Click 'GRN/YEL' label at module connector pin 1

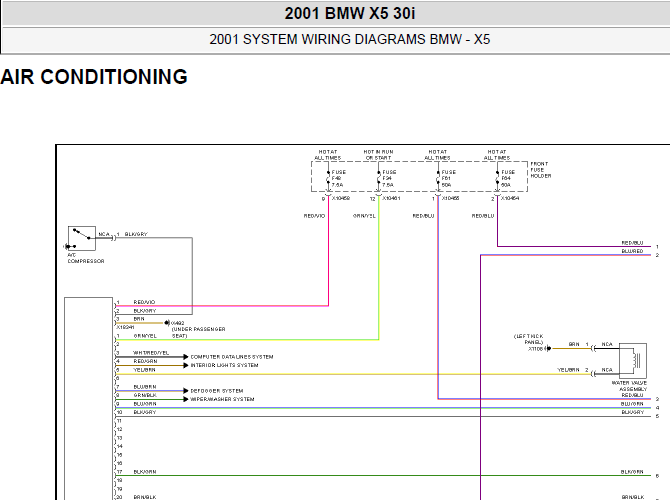pyautogui.click(x=145, y=336)
